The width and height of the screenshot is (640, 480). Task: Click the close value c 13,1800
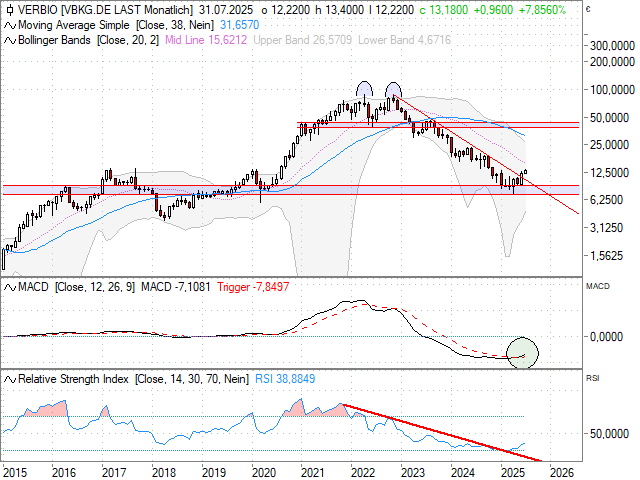(444, 10)
